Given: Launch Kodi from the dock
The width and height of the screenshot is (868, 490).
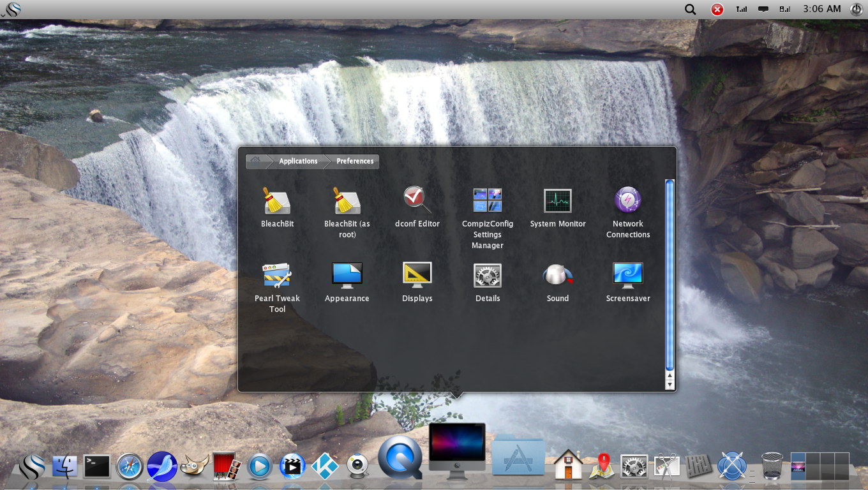Looking at the screenshot, I should pyautogui.click(x=325, y=466).
